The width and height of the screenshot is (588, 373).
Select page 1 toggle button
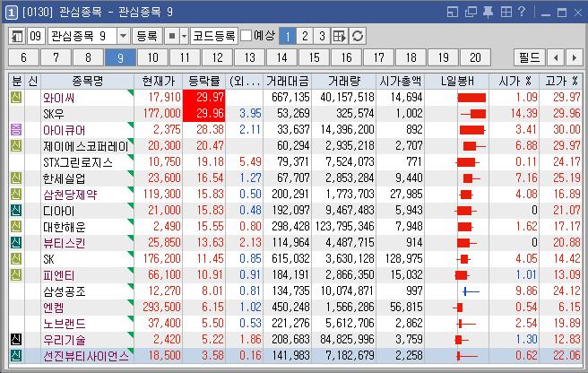point(288,36)
